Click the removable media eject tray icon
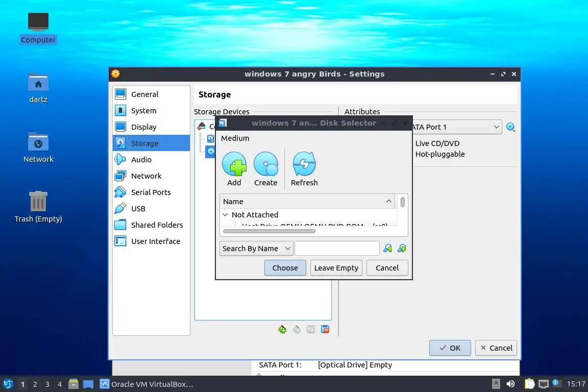Screen dimensions: 588x392 click(496, 384)
